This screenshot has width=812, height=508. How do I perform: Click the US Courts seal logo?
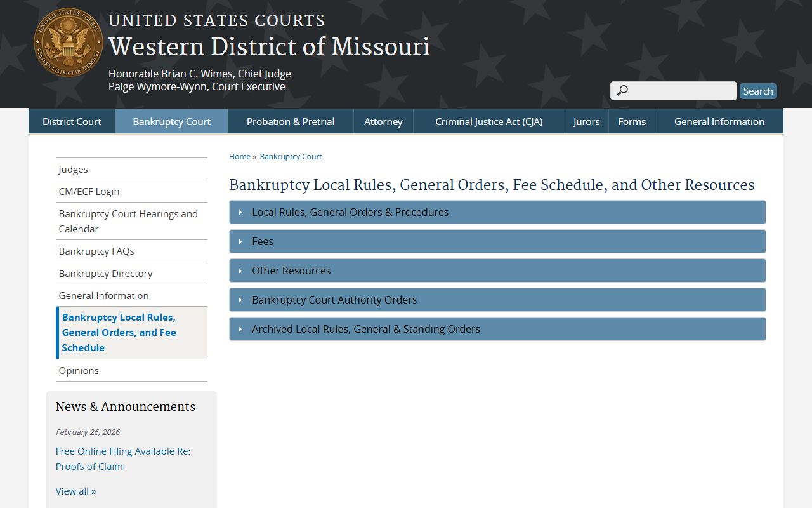coord(69,43)
